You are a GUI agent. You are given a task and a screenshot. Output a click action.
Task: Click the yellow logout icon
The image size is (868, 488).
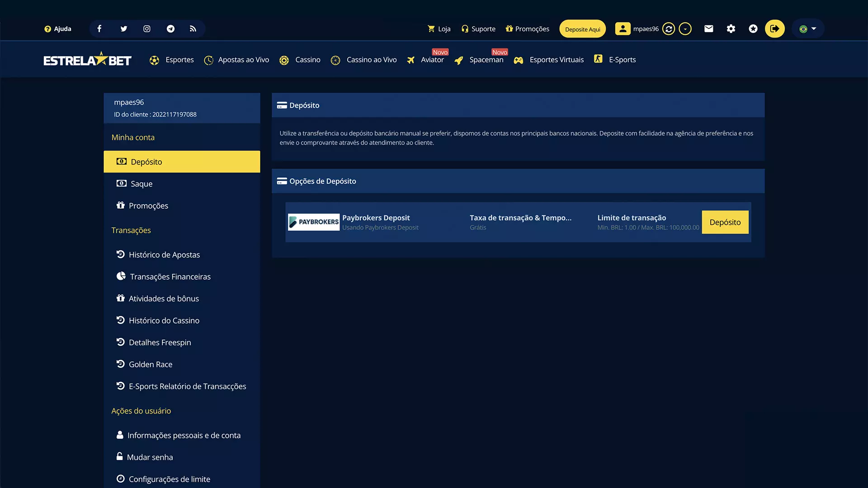[x=775, y=29]
